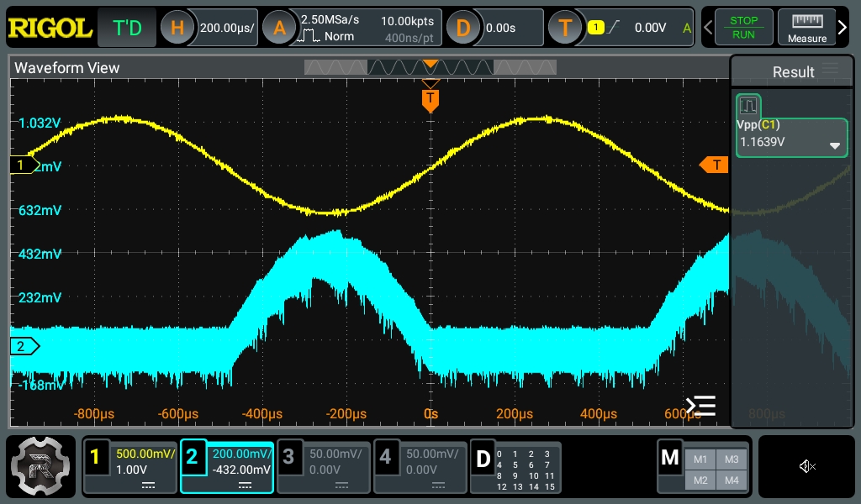Screen dimensions: 861x504
Task: Click channel 1 offset 1.00V value
Action: (131, 470)
